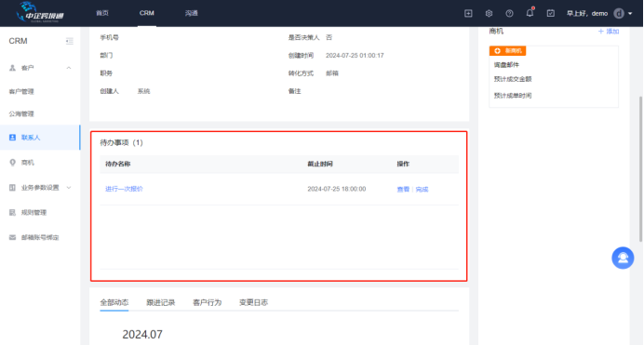Click the 待办事项 (1) section title
The width and height of the screenshot is (644, 345).
point(121,142)
